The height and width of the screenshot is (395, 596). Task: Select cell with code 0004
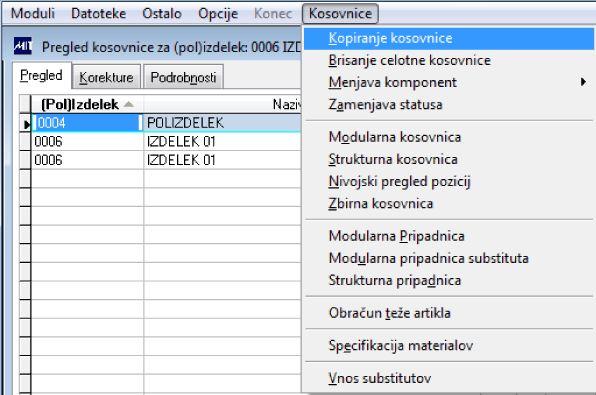point(87,123)
